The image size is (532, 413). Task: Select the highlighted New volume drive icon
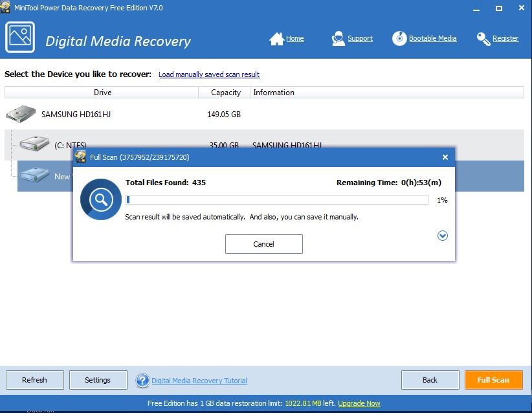[34, 175]
